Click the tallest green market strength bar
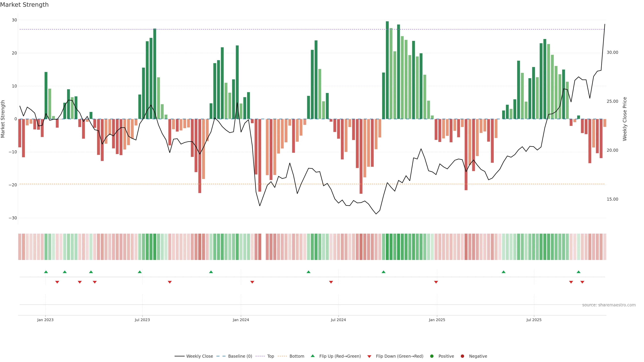This screenshot has height=362, width=644. click(x=387, y=70)
